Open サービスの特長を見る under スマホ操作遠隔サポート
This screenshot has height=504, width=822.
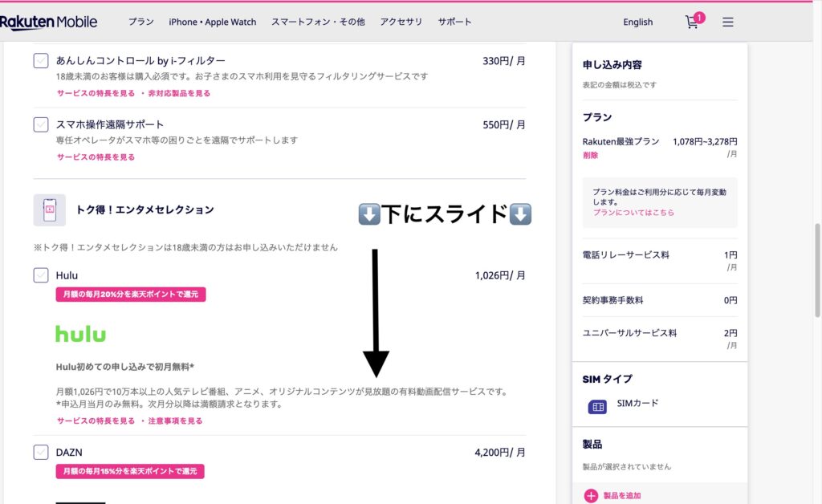[96, 157]
